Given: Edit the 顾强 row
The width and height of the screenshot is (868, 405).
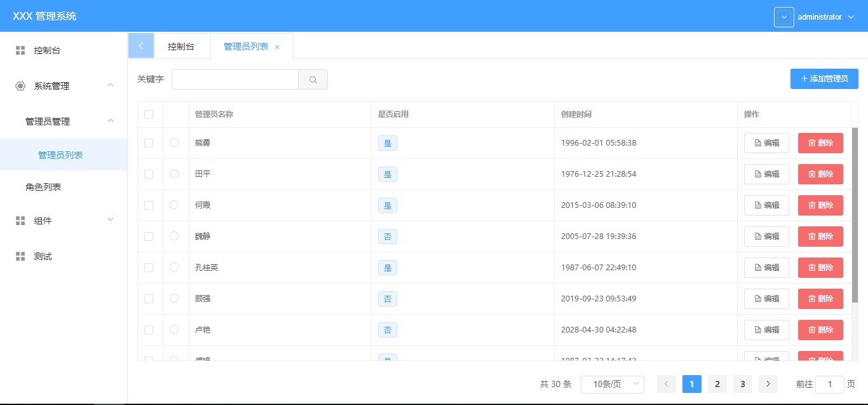Looking at the screenshot, I should click(x=766, y=299).
